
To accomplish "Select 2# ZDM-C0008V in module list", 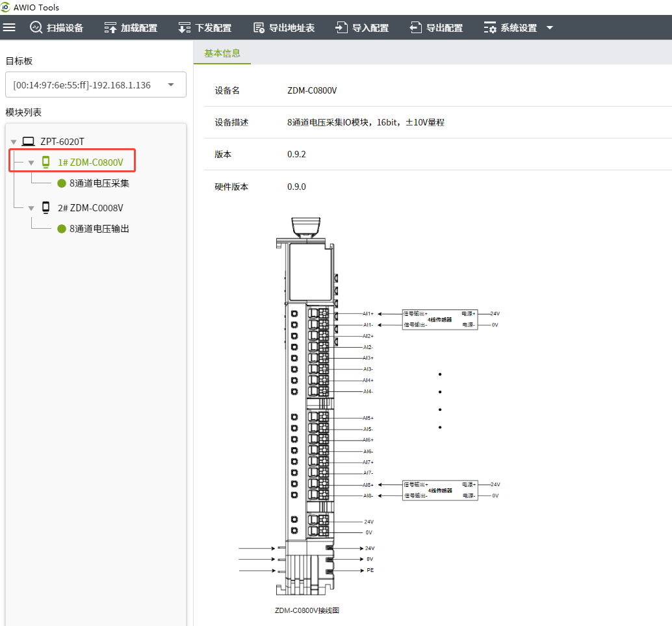I will pyautogui.click(x=90, y=208).
